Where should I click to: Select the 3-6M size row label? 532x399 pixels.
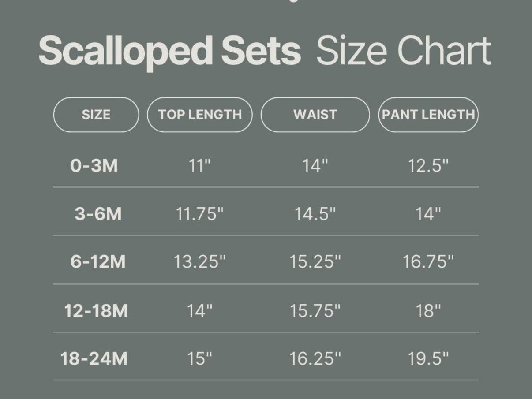point(98,214)
